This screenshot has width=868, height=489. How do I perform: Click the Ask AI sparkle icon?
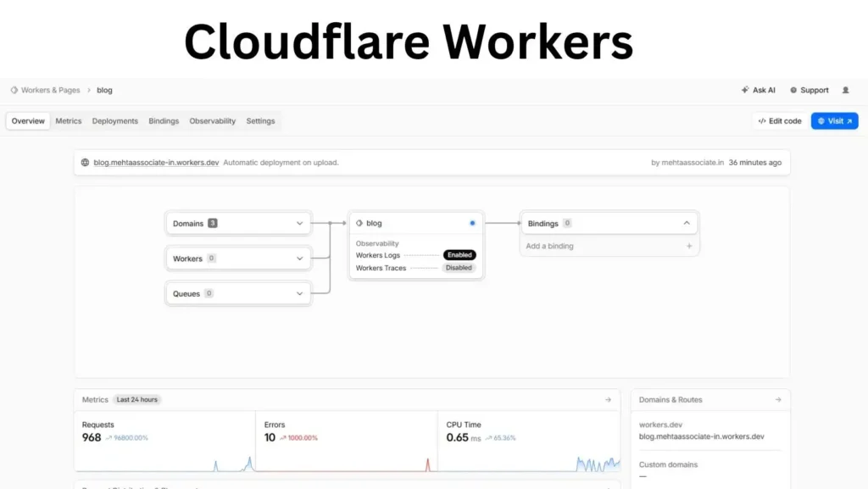[744, 90]
